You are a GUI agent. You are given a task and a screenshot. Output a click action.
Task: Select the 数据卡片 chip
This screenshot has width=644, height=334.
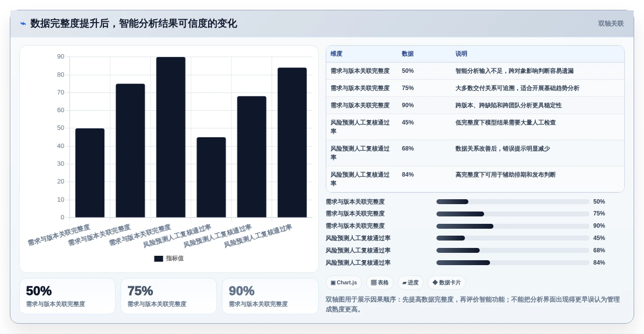point(447,283)
